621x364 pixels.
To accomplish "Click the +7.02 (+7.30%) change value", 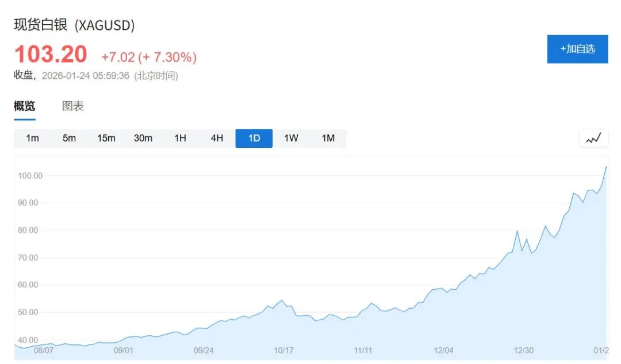I will coord(149,57).
